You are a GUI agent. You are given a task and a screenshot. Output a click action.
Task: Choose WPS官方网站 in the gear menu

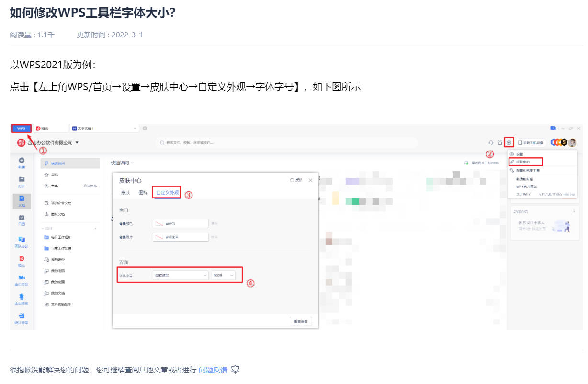(x=527, y=186)
